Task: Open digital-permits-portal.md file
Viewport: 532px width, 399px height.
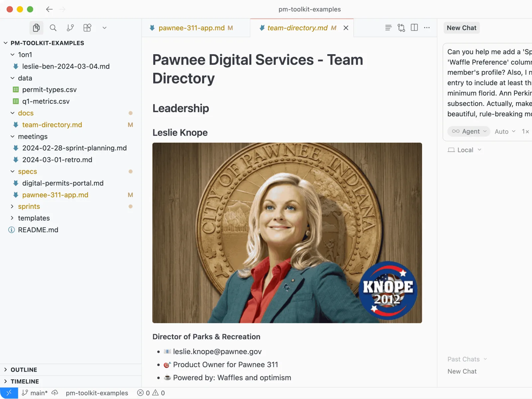Action: pos(63,183)
